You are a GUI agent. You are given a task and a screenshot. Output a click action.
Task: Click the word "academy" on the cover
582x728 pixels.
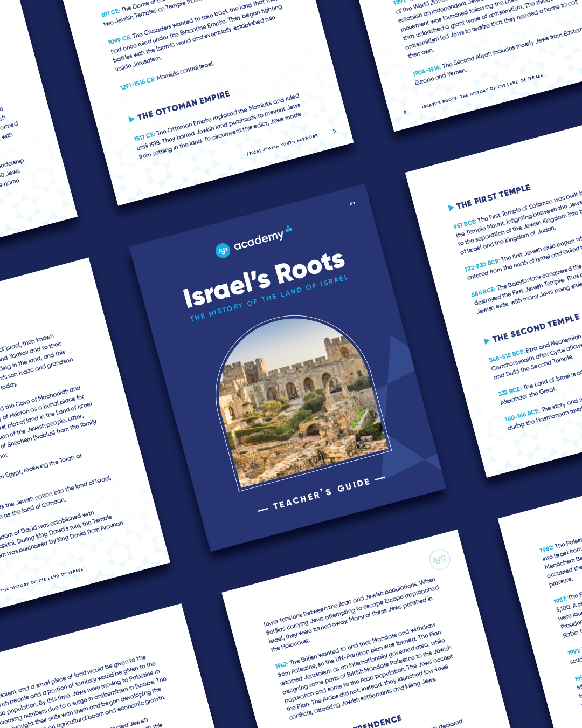259,240
